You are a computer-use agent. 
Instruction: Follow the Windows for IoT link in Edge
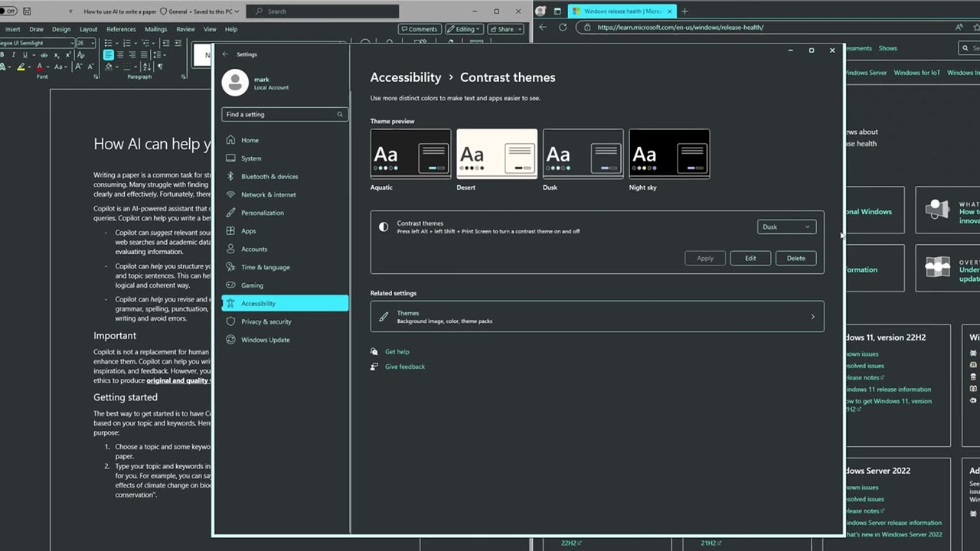point(916,73)
